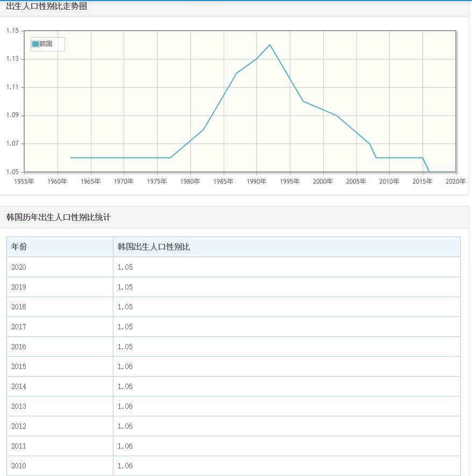
Task: Click the 2016 table row
Action: [18, 347]
